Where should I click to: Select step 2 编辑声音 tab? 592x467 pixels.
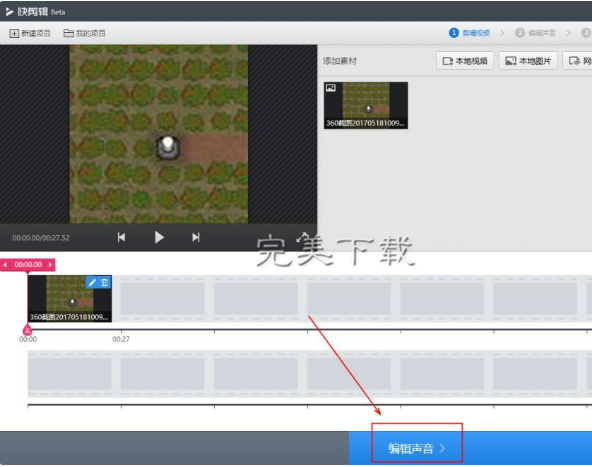pos(535,33)
